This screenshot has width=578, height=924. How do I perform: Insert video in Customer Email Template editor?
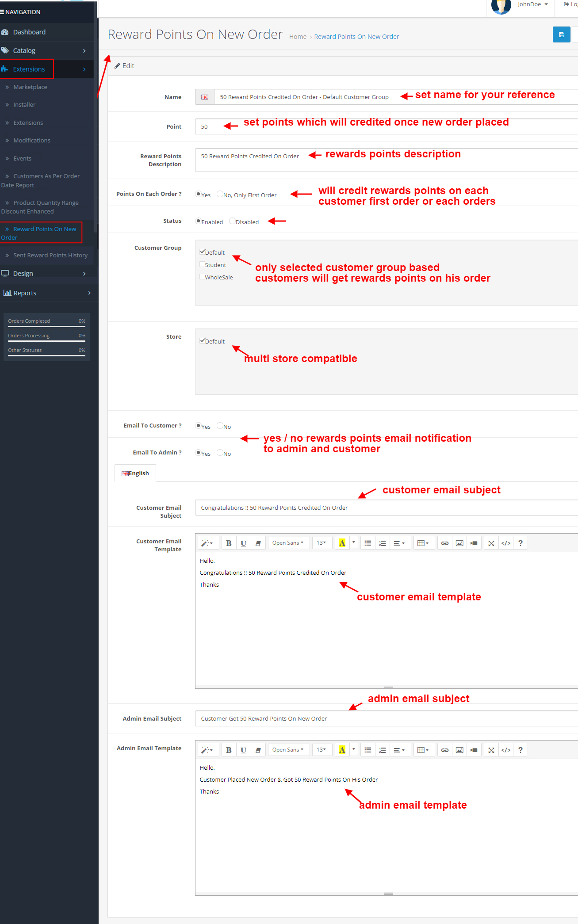474,543
